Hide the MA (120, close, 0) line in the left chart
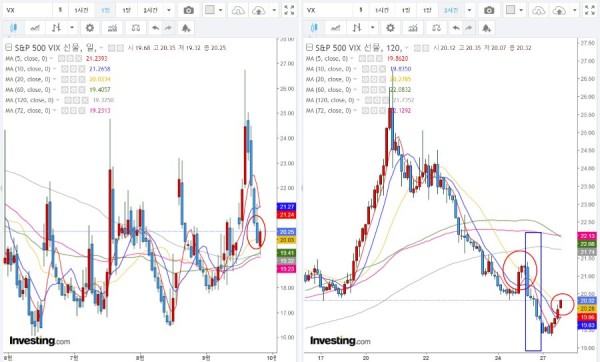 tap(68, 100)
